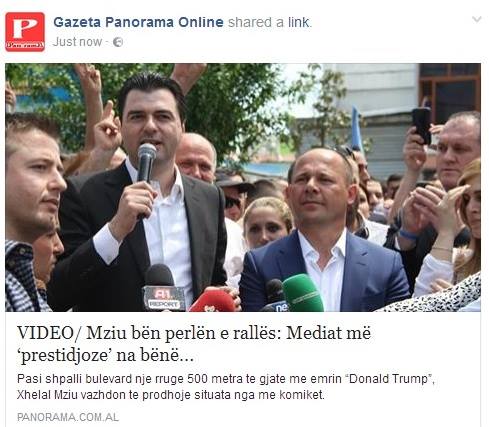The height and width of the screenshot is (427, 489).
Task: Click the blonde woman's face in crowd
Action: (267, 223)
